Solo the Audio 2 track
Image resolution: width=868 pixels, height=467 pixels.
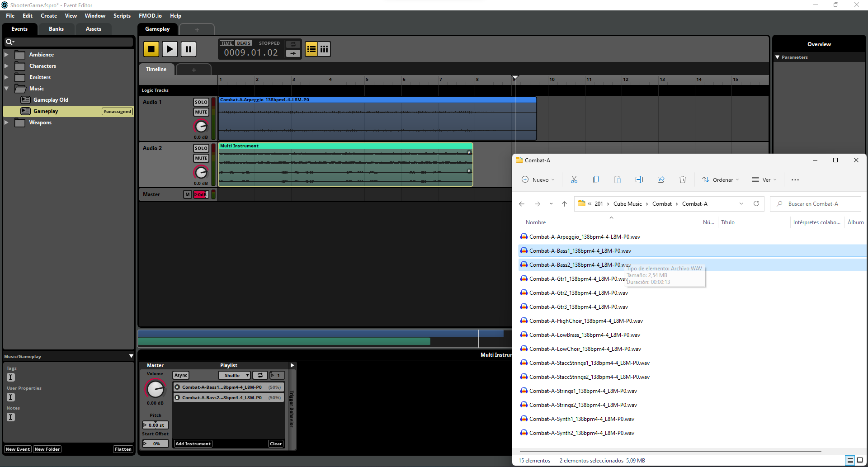(201, 148)
